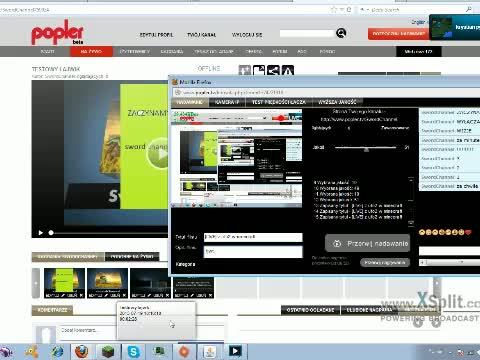Open Firefox from the taskbar
Viewport: 480px width, 360px height.
[81, 351]
